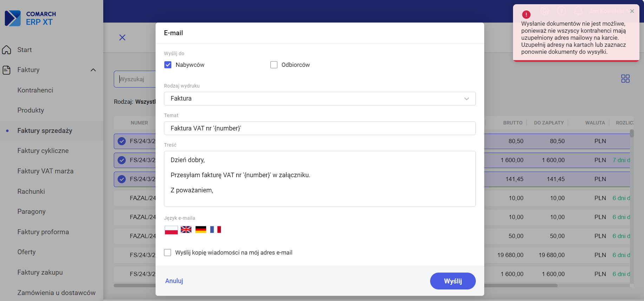The height and width of the screenshot is (301, 644).
Task: Open the Rodzaj wydruku Faktura dropdown
Action: [320, 99]
